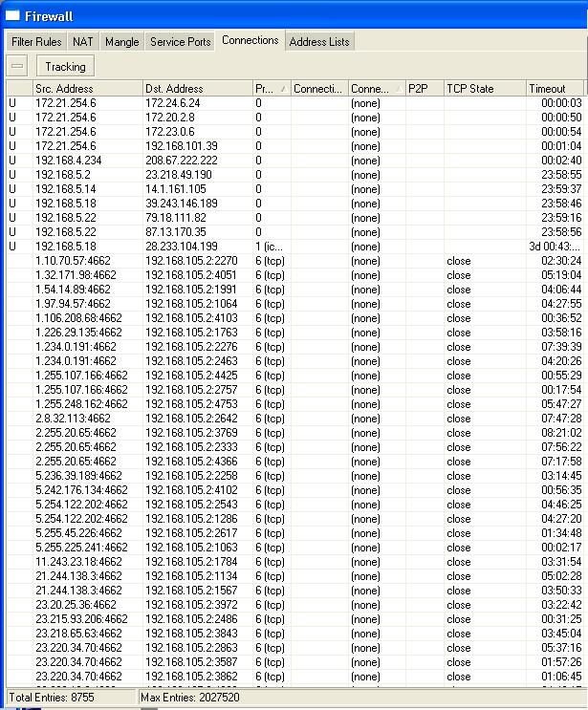Screen dimensions: 588x710
Task: Select source 5.242.176.134:4662
Action: click(81, 490)
